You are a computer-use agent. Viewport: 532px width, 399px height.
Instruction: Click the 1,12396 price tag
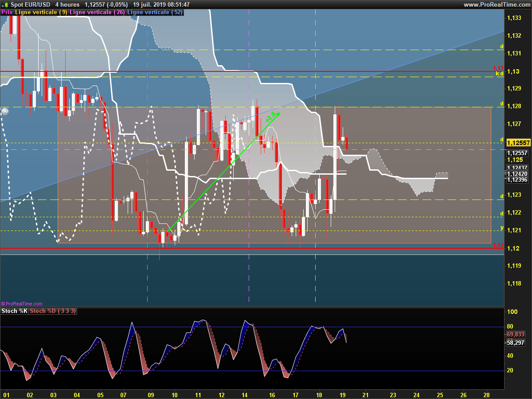click(x=517, y=180)
